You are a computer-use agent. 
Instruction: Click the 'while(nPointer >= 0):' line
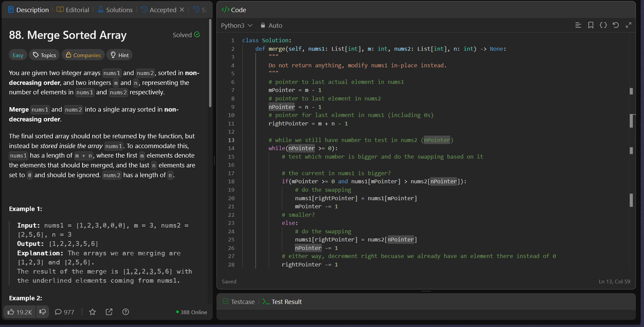pyautogui.click(x=303, y=148)
